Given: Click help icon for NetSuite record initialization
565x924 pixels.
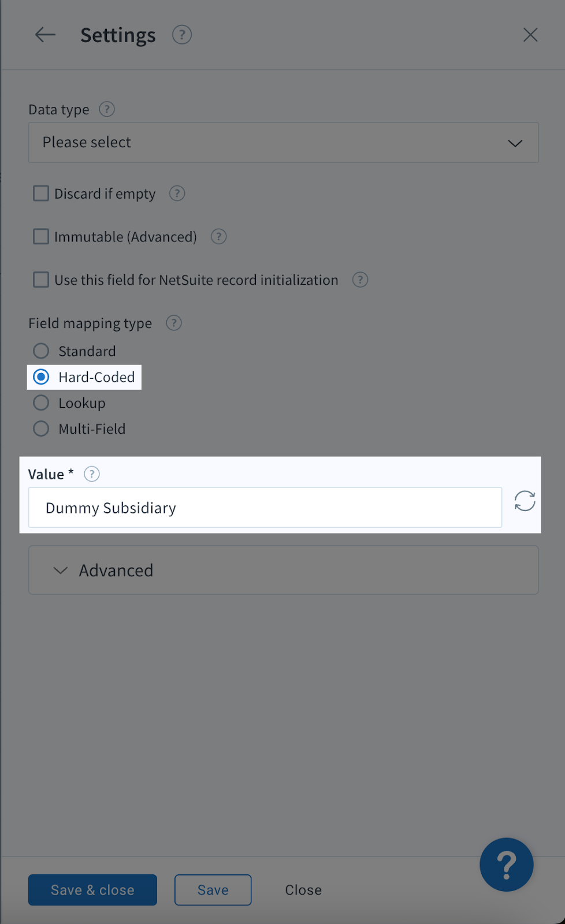Looking at the screenshot, I should click(360, 280).
